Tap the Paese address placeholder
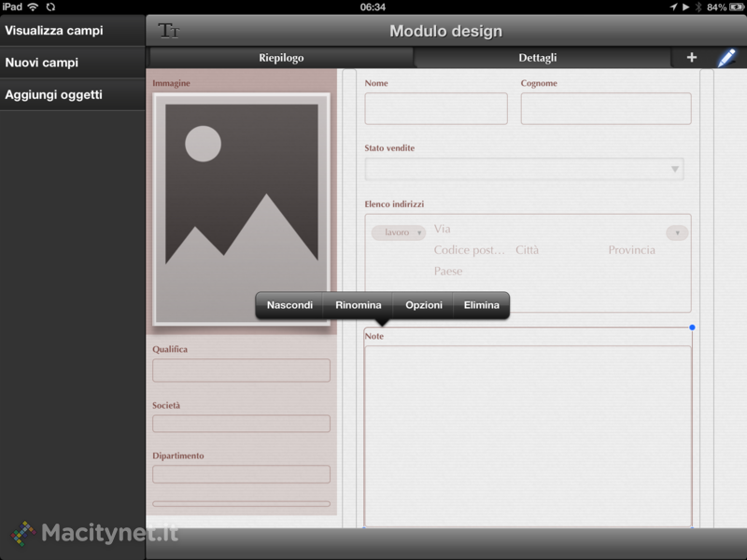Viewport: 747px width, 560px height. [448, 271]
